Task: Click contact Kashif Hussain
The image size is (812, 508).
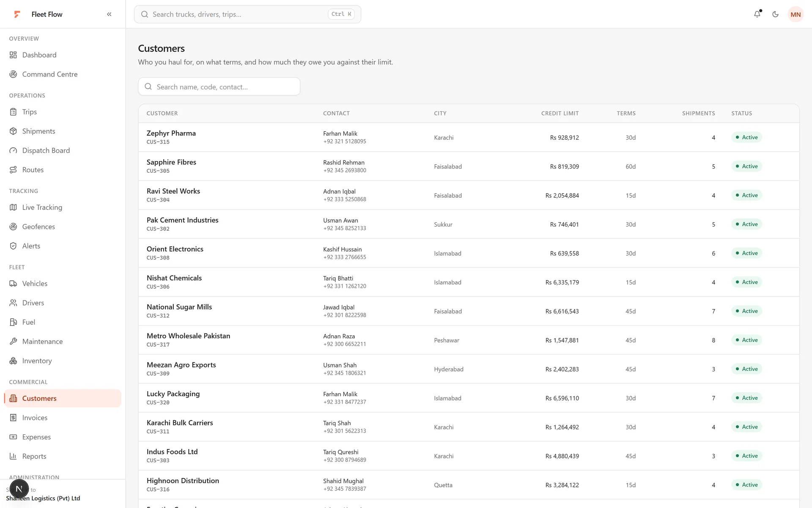Action: (x=342, y=249)
